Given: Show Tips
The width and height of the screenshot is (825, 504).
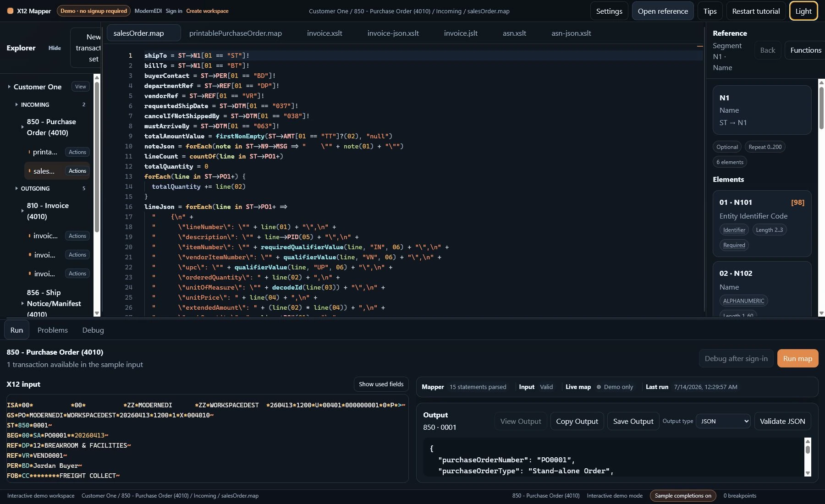Looking at the screenshot, I should (x=710, y=11).
